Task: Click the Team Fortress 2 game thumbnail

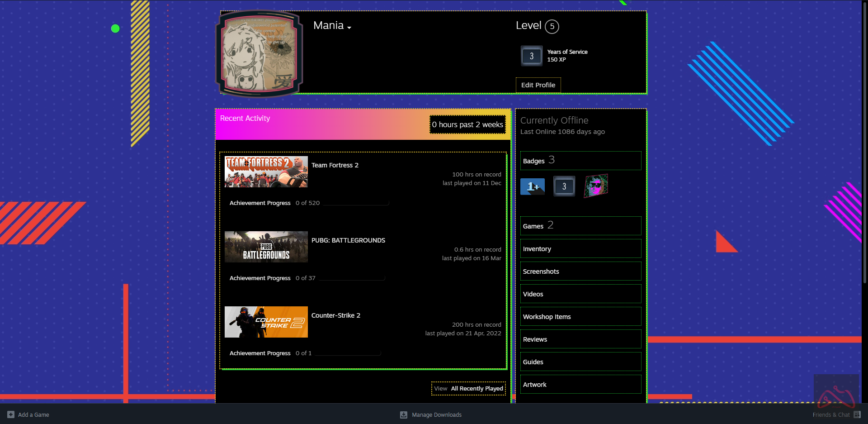Action: point(266,172)
